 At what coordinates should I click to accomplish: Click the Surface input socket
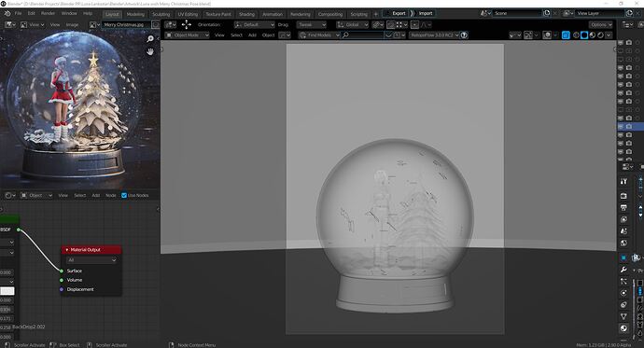[x=62, y=271]
